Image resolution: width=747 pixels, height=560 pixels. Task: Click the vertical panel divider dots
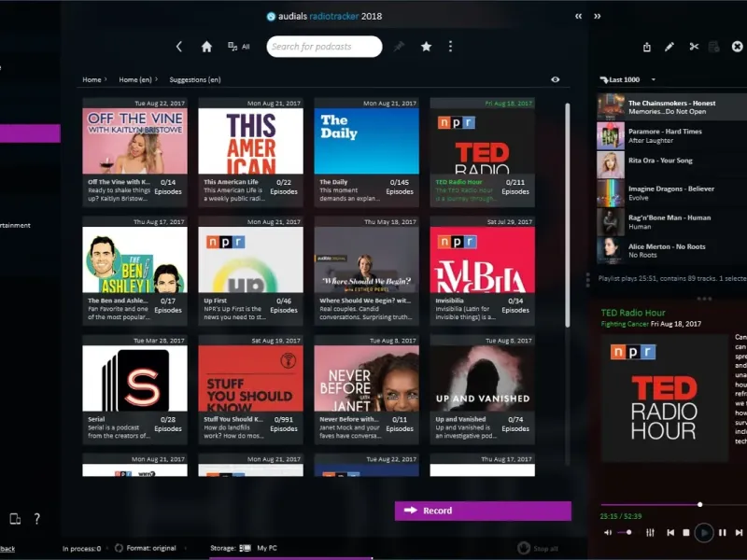(587, 279)
